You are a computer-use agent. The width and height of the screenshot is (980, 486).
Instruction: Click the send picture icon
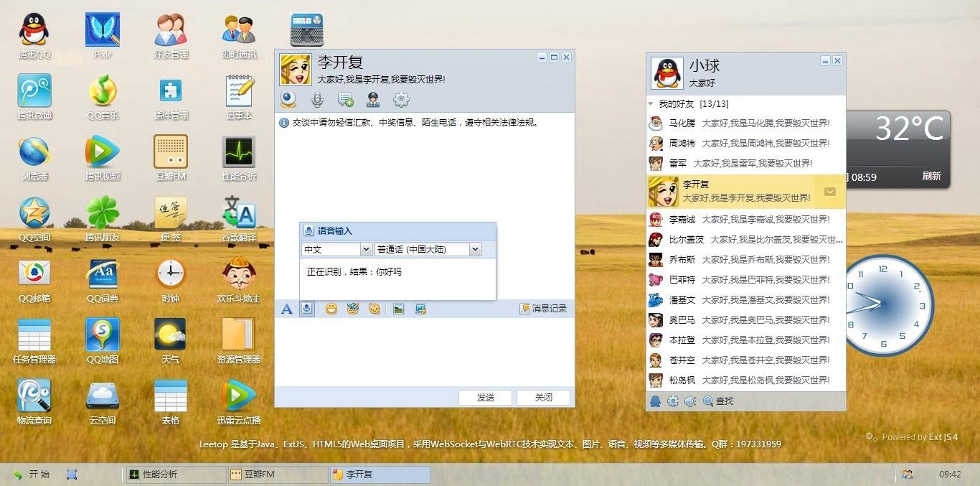[399, 309]
